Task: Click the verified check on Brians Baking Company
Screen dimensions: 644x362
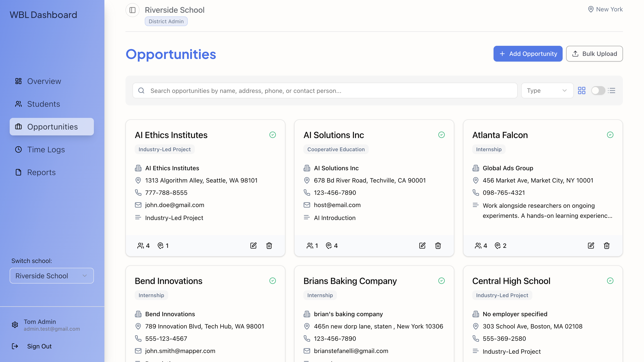Action: pyautogui.click(x=442, y=281)
